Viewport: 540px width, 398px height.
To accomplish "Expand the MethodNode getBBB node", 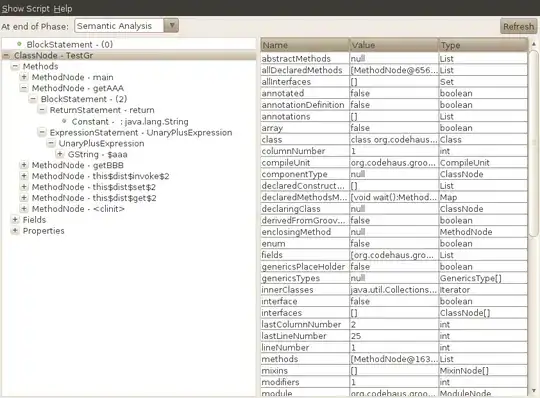I will tap(24, 165).
